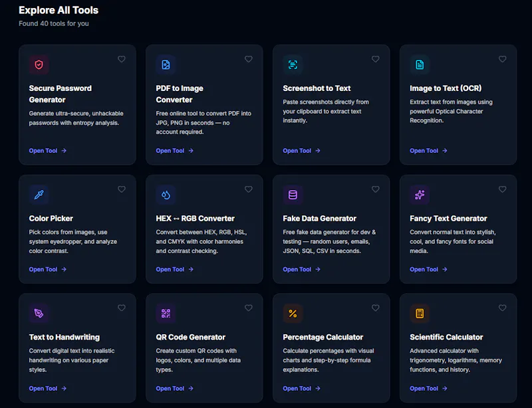Open Tool for Percentage Calculator
The image size is (532, 408).
tap(302, 388)
